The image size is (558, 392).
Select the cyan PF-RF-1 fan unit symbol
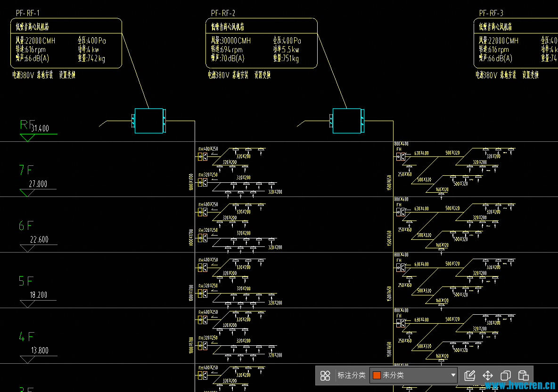coord(149,121)
